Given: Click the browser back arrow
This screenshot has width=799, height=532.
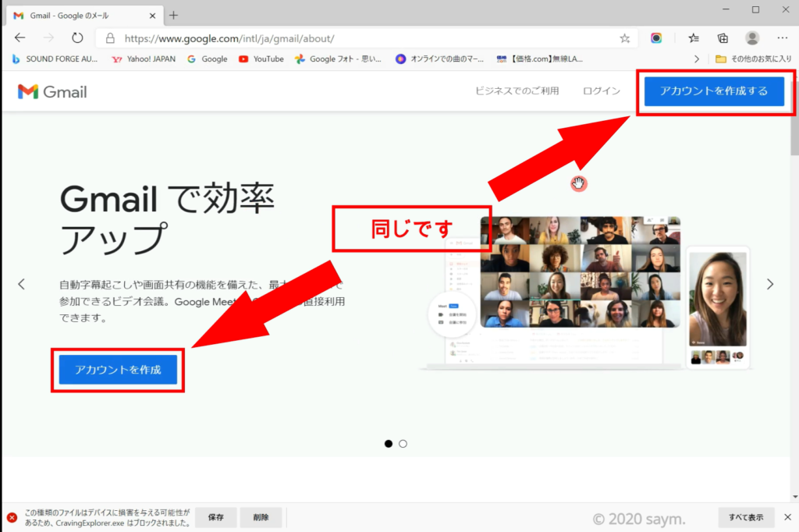Looking at the screenshot, I should (20, 37).
